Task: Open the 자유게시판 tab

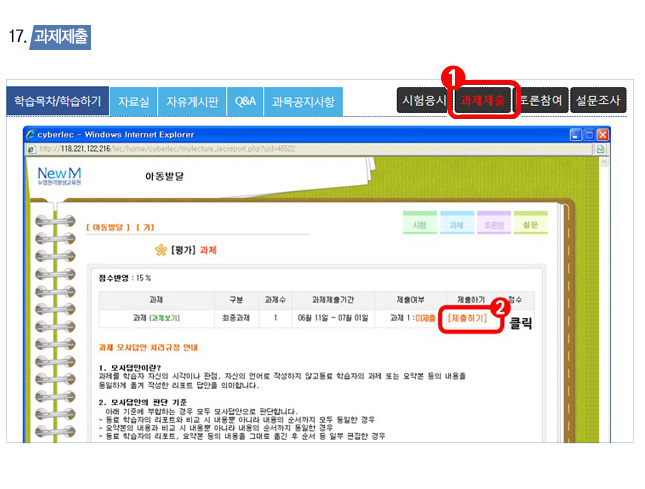Action: (191, 101)
